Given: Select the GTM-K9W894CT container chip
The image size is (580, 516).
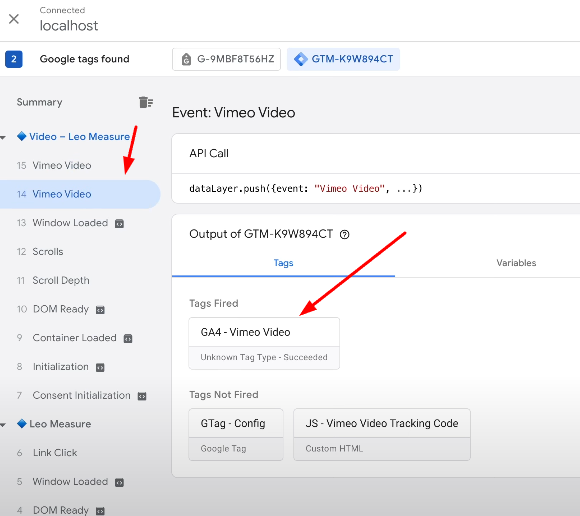Looking at the screenshot, I should pos(343,59).
